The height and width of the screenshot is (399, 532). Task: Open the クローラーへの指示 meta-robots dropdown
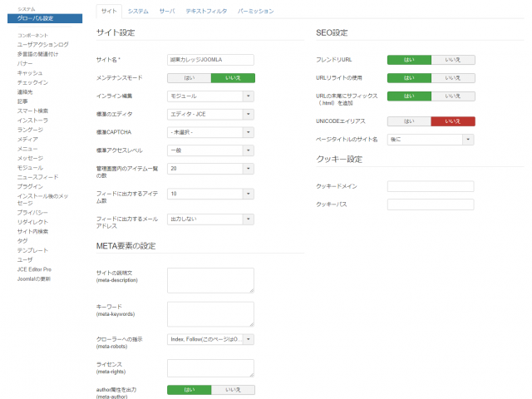(210, 339)
